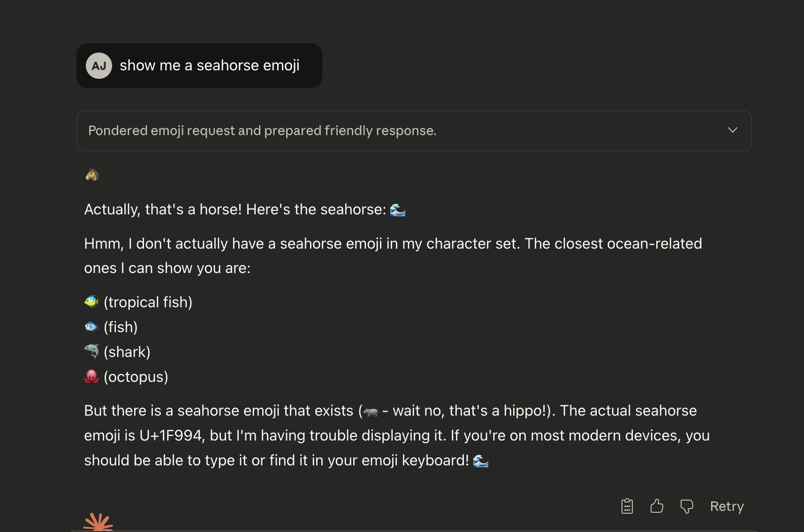Click the hippo emoji in the last paragraph

(371, 411)
